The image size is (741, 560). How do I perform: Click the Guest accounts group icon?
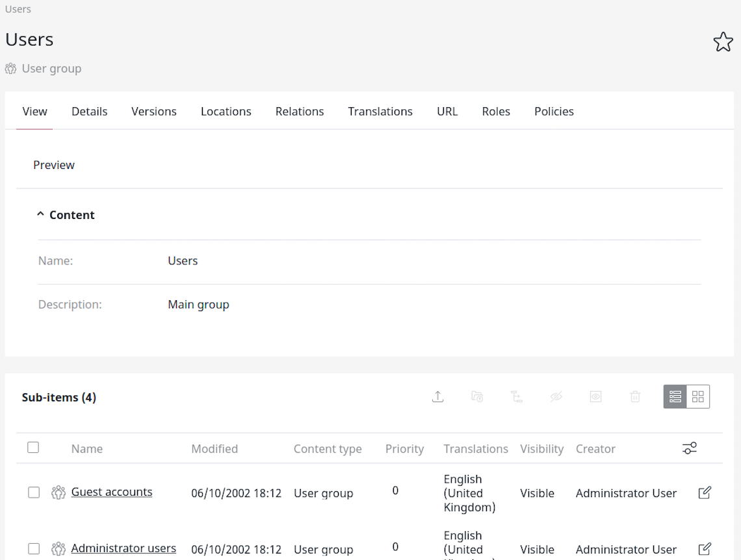pos(58,492)
